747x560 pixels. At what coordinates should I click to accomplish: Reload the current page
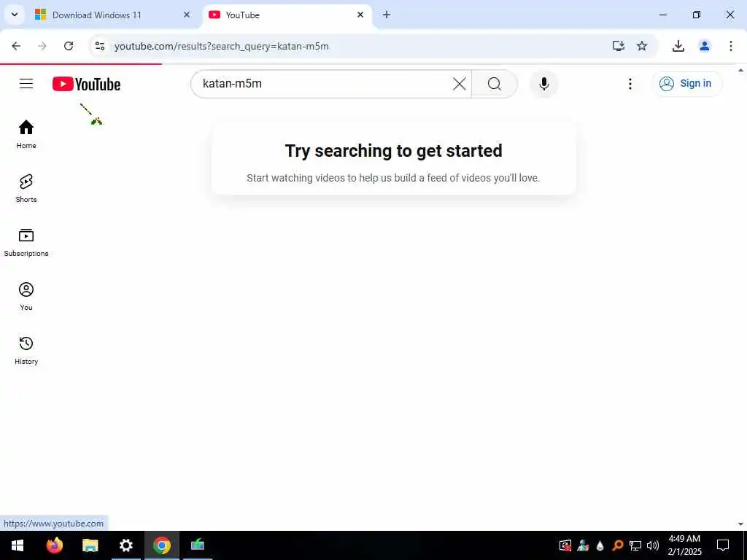(x=69, y=46)
